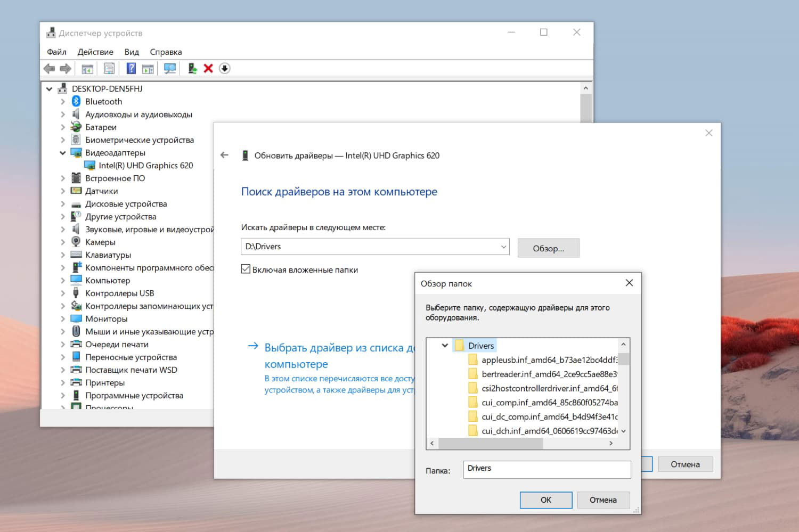This screenshot has height=532, width=799.
Task: Select the Принтеры printer icon
Action: (x=76, y=382)
